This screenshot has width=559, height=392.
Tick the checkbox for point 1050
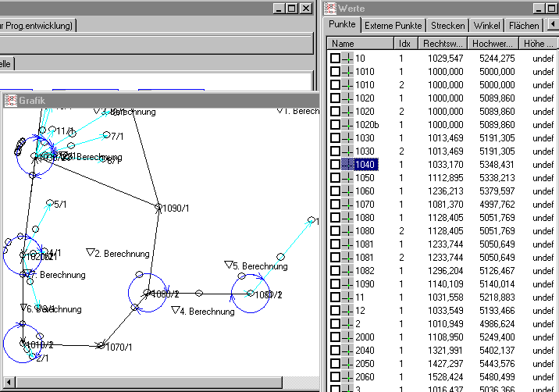(335, 177)
